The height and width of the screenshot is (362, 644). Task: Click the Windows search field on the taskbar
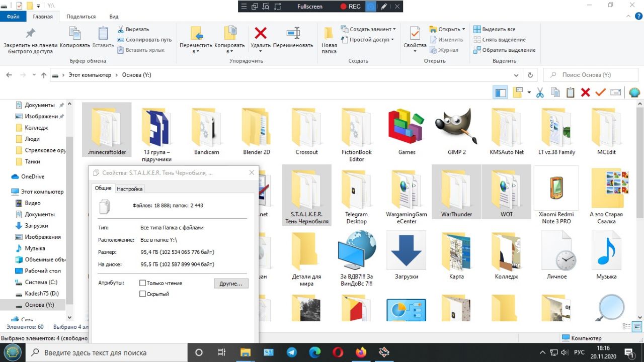106,352
